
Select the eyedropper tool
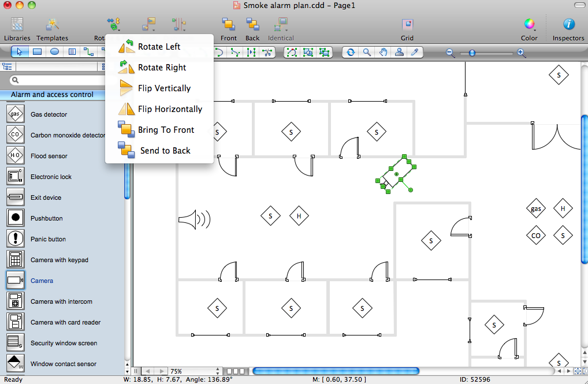415,52
